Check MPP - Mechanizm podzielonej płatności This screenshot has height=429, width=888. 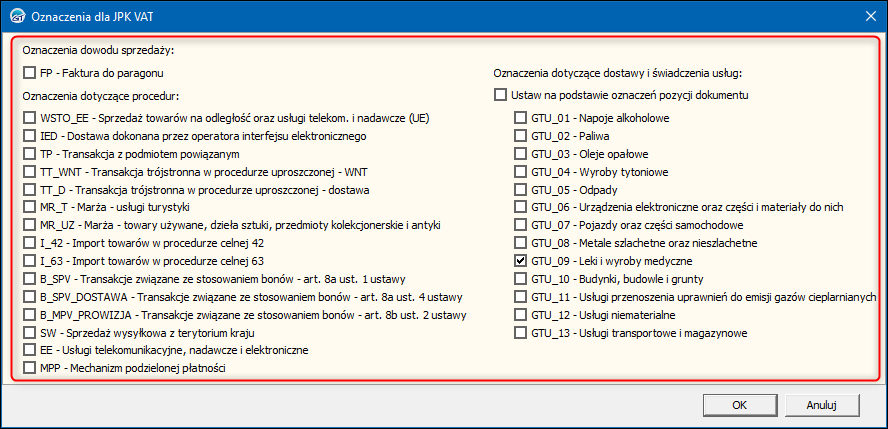(29, 369)
